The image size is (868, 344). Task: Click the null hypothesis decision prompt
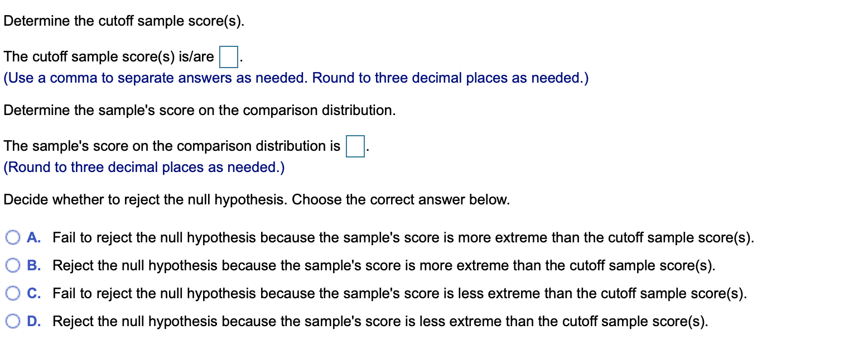[255, 199]
